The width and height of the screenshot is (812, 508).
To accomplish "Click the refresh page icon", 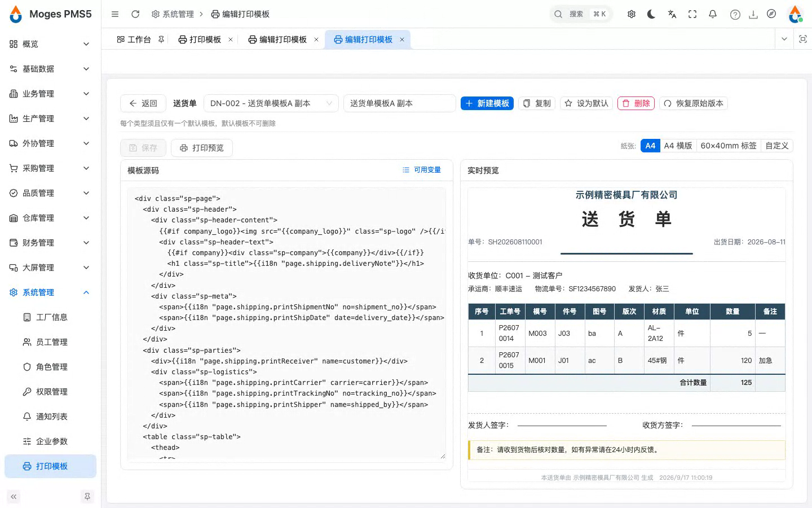I will (x=135, y=14).
